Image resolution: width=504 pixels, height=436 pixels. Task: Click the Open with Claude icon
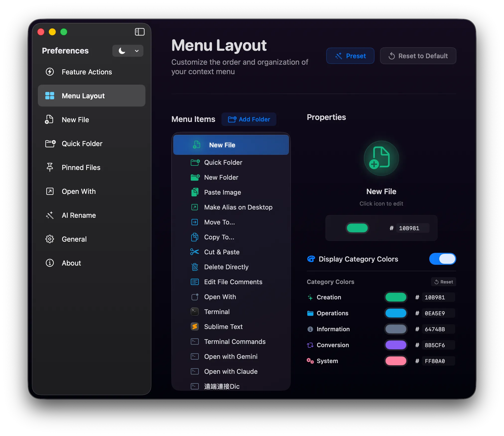point(194,371)
